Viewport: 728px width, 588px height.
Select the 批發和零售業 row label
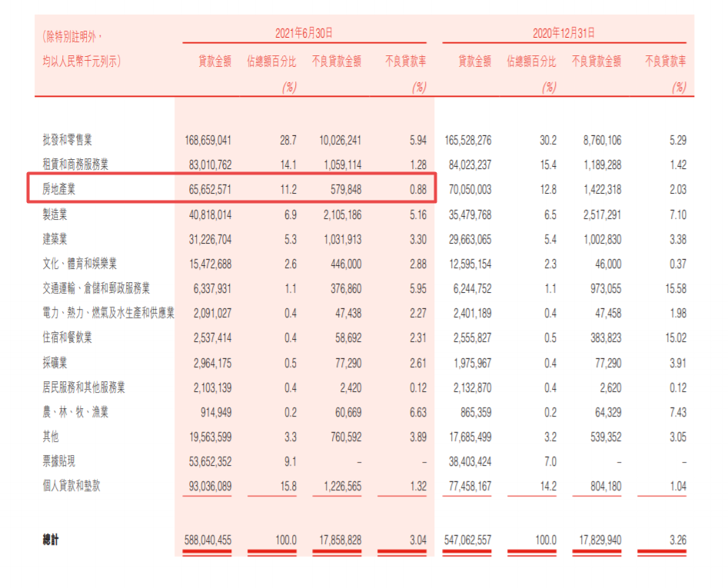point(68,140)
